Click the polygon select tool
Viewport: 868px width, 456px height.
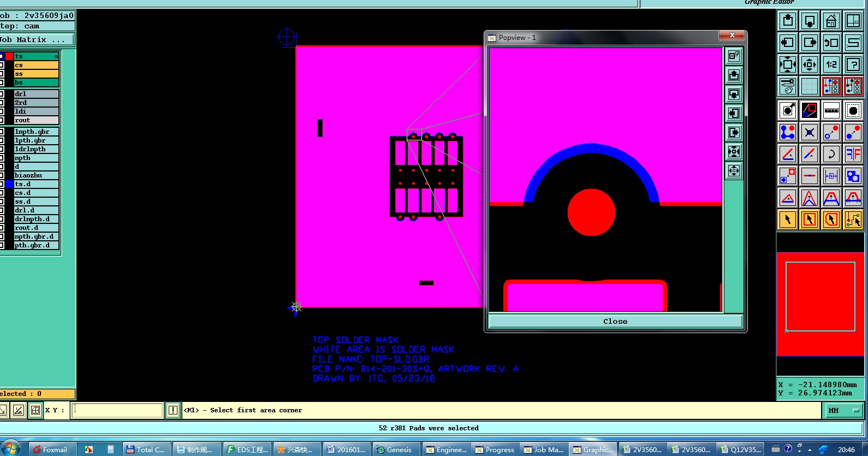(831, 220)
